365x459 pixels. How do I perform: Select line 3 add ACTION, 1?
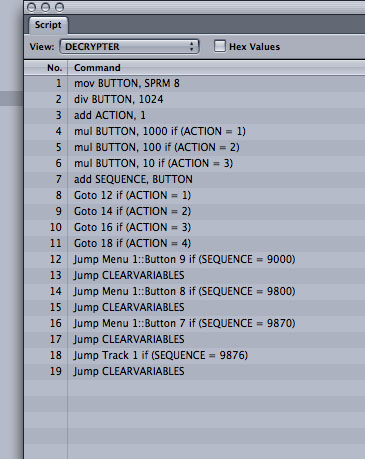point(195,115)
